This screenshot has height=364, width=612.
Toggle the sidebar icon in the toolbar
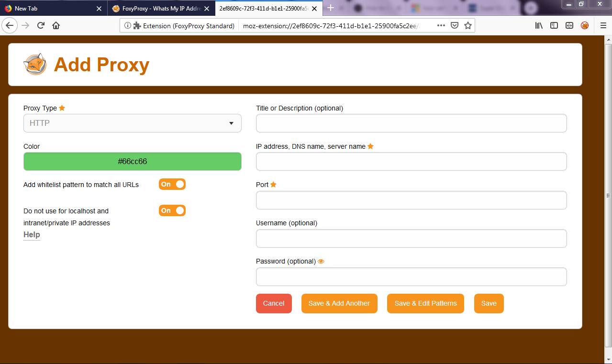coord(554,25)
